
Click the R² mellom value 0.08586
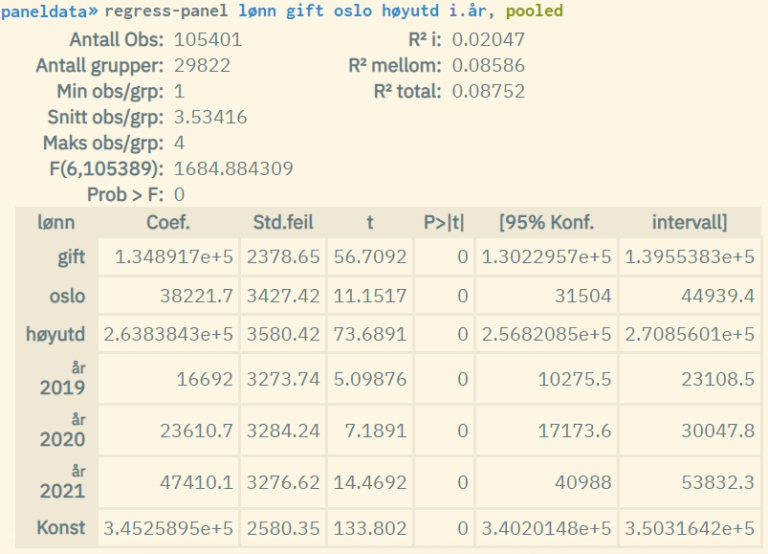click(488, 66)
